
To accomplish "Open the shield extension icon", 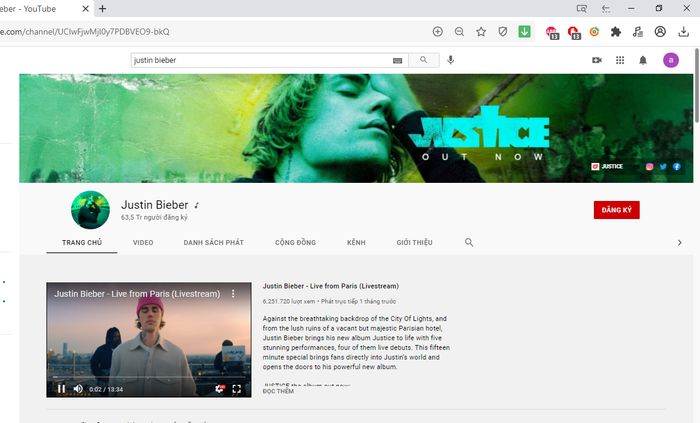I will (x=503, y=32).
